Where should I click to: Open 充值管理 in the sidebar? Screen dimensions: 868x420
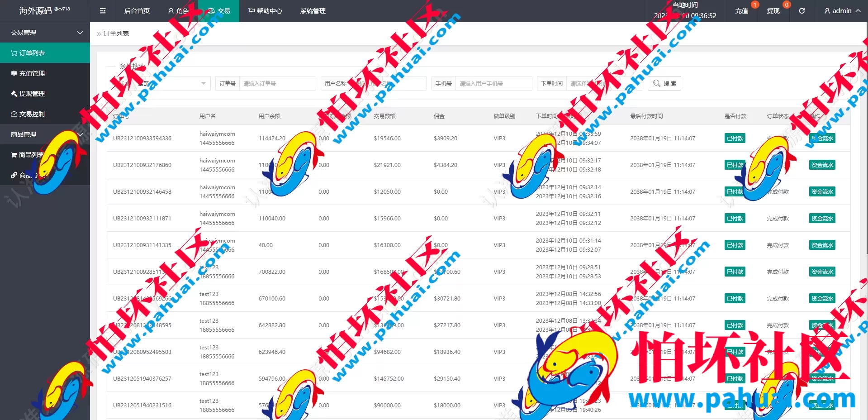point(32,73)
